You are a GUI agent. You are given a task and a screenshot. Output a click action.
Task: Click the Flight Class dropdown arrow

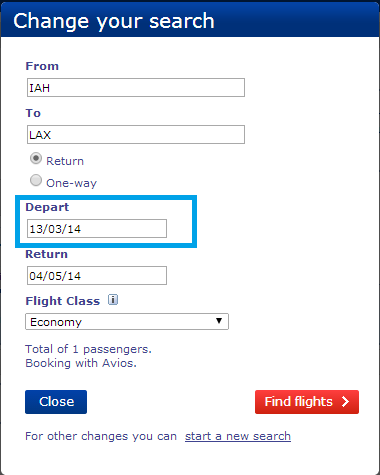[x=219, y=321]
